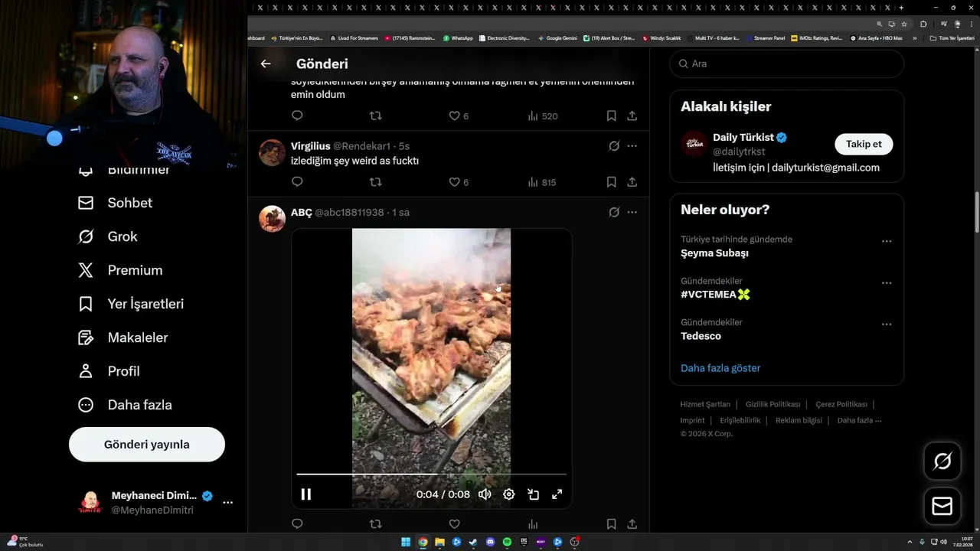Open Makaleler in the sidebar
This screenshot has height=551, width=980.
click(122, 337)
